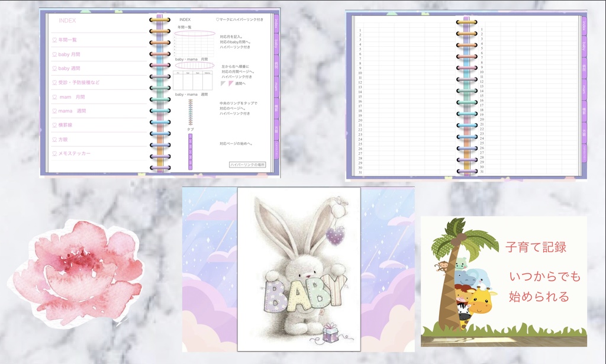Click the ♡マークにハイパーリンク付き note
This screenshot has width=606, height=364.
[239, 20]
